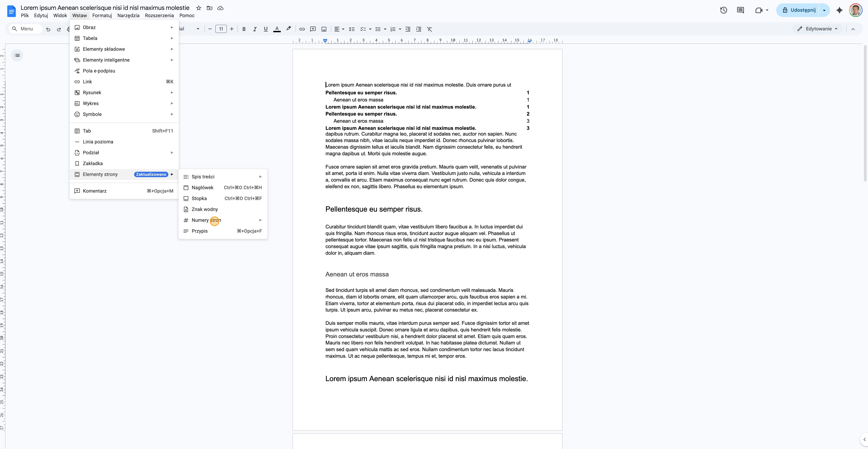The image size is (868, 449).
Task: Click the redo icon
Action: 59,29
